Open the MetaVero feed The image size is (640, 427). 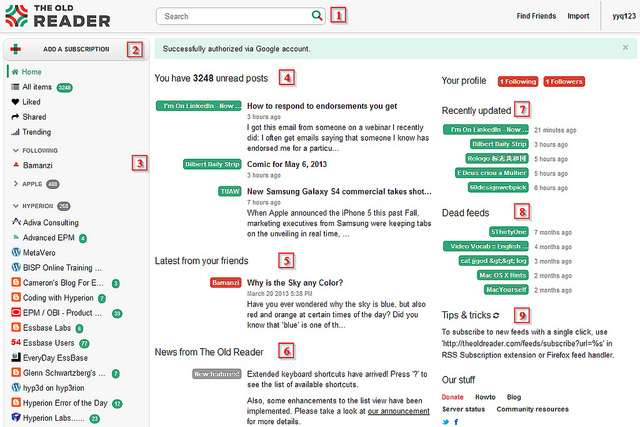pyautogui.click(x=39, y=253)
